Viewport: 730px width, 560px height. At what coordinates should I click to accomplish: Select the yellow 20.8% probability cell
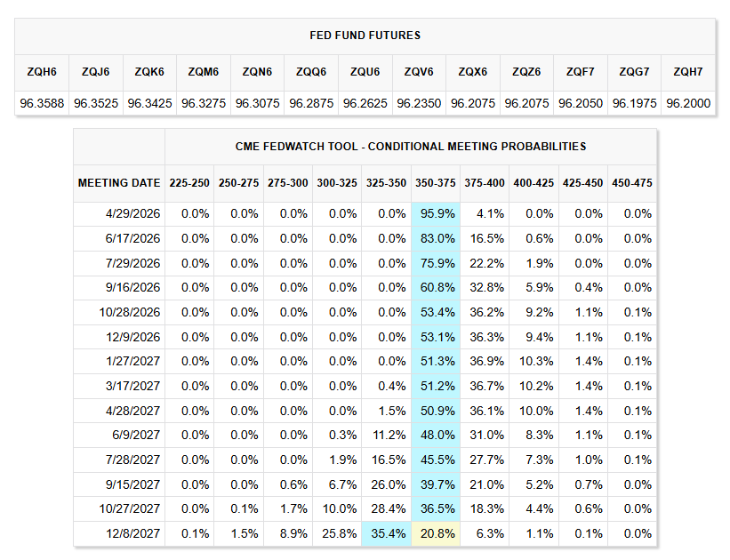pos(436,533)
